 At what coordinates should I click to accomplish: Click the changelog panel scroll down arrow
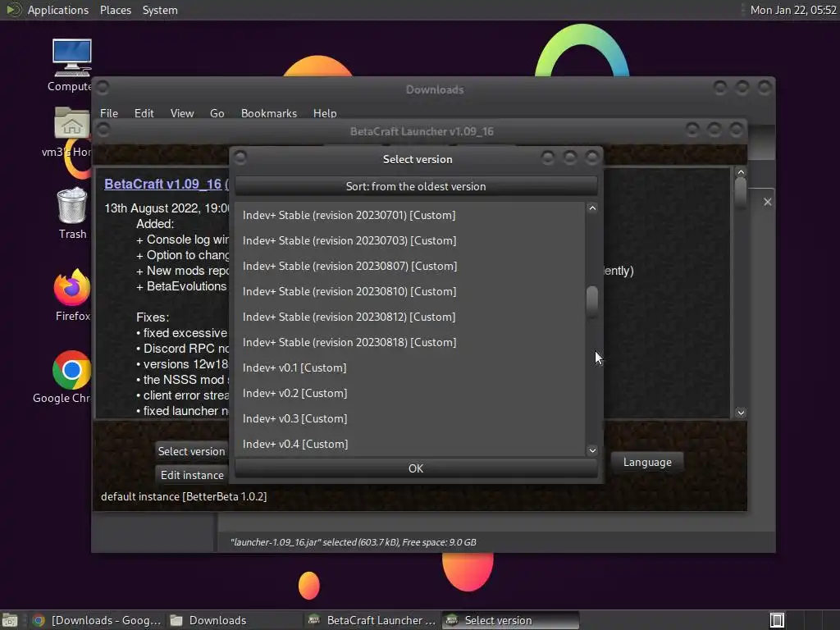(741, 412)
